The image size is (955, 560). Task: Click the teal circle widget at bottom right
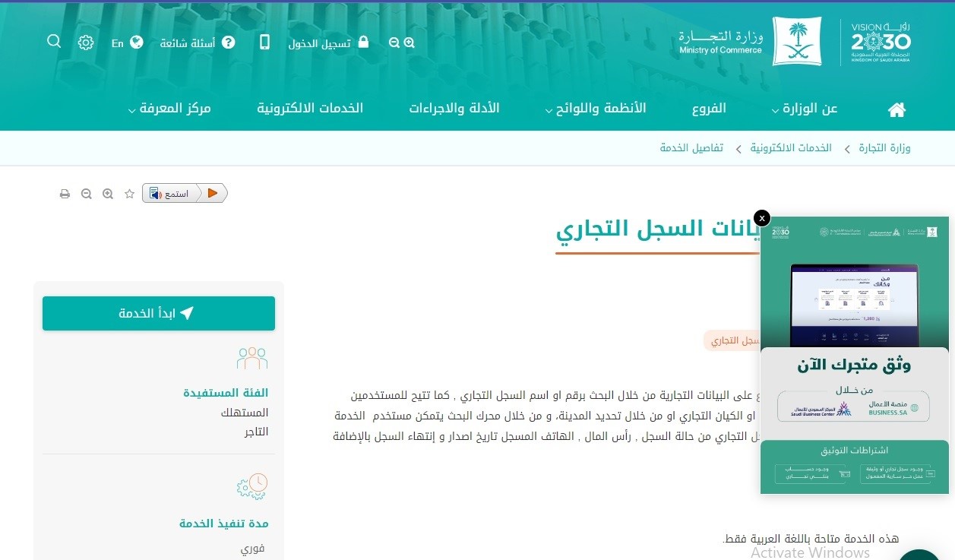click(919, 555)
